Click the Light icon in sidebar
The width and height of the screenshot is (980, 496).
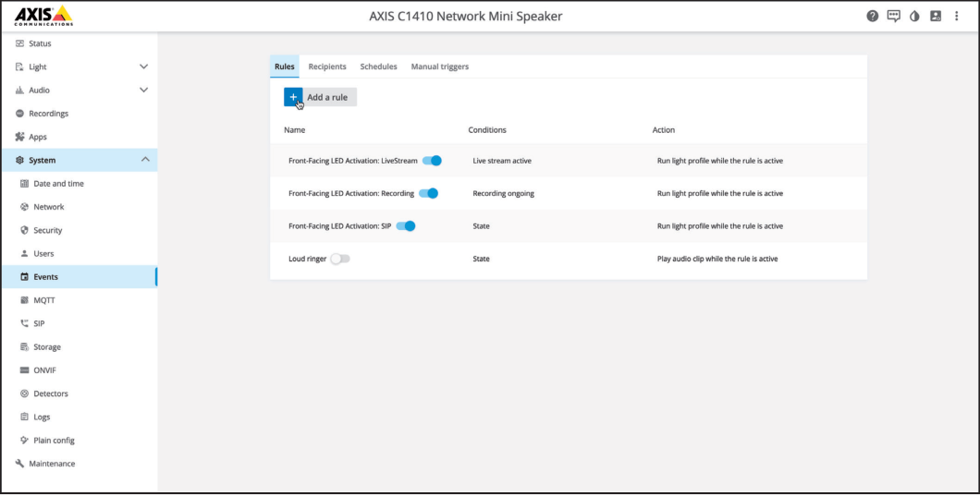(19, 67)
